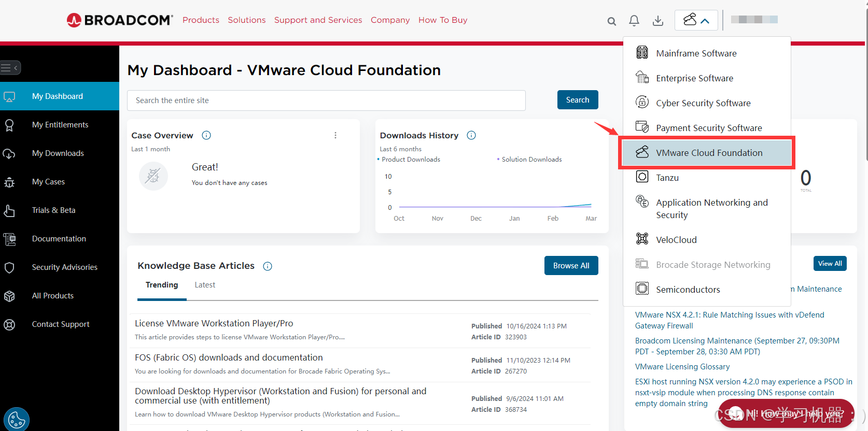Open cookie preferences icon

tap(16, 419)
